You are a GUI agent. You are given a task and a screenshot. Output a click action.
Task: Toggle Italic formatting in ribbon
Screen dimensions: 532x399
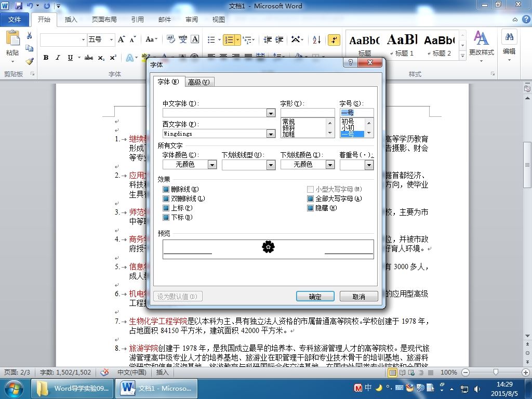click(x=58, y=58)
